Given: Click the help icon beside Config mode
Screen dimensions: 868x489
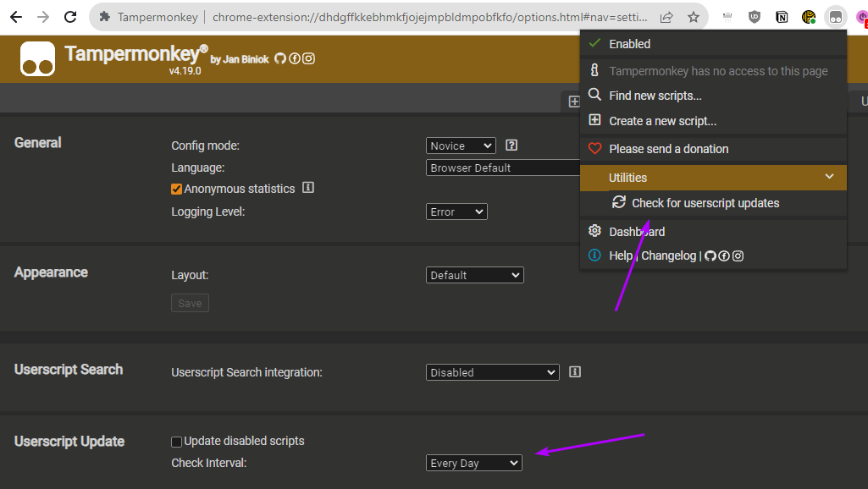Looking at the screenshot, I should point(511,146).
